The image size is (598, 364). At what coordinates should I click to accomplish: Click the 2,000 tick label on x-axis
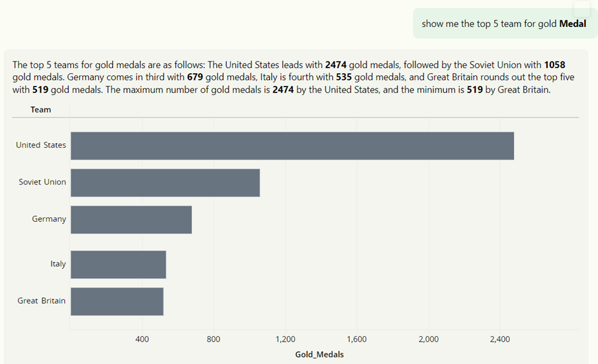428,340
